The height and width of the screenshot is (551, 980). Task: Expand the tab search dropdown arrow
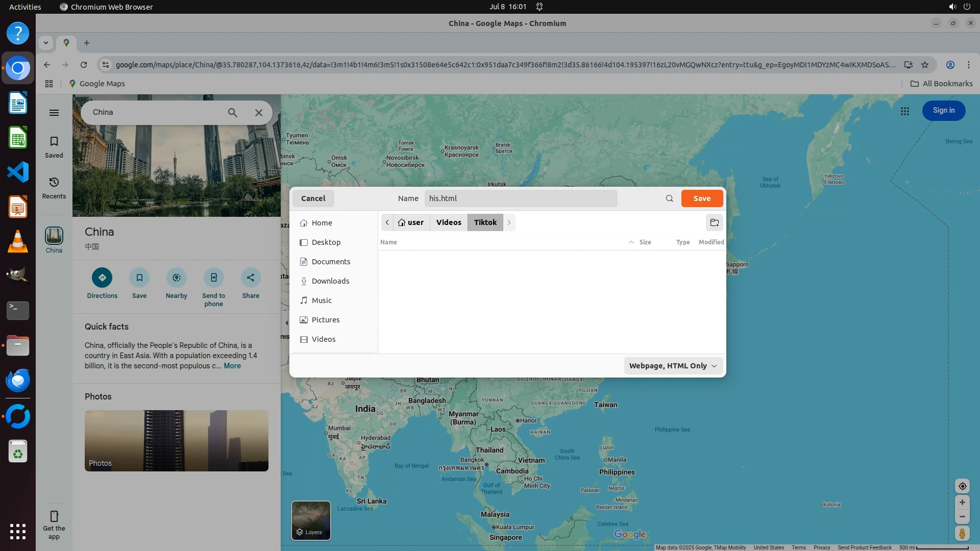(x=46, y=43)
